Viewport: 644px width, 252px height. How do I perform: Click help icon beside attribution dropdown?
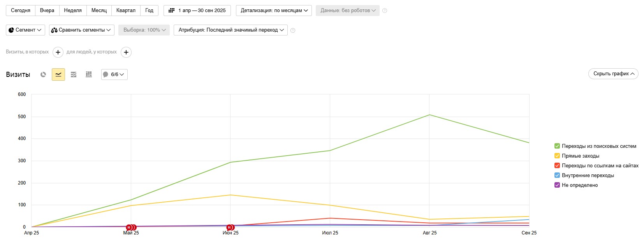[293, 30]
